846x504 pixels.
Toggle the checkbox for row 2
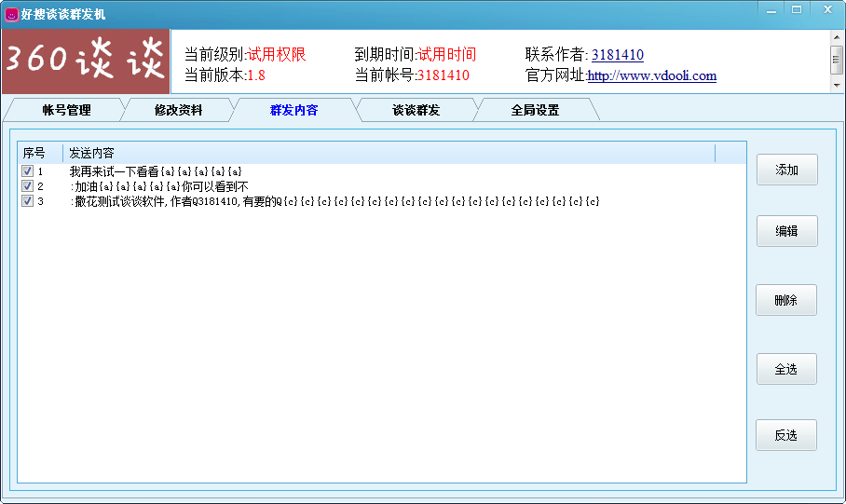coord(28,186)
